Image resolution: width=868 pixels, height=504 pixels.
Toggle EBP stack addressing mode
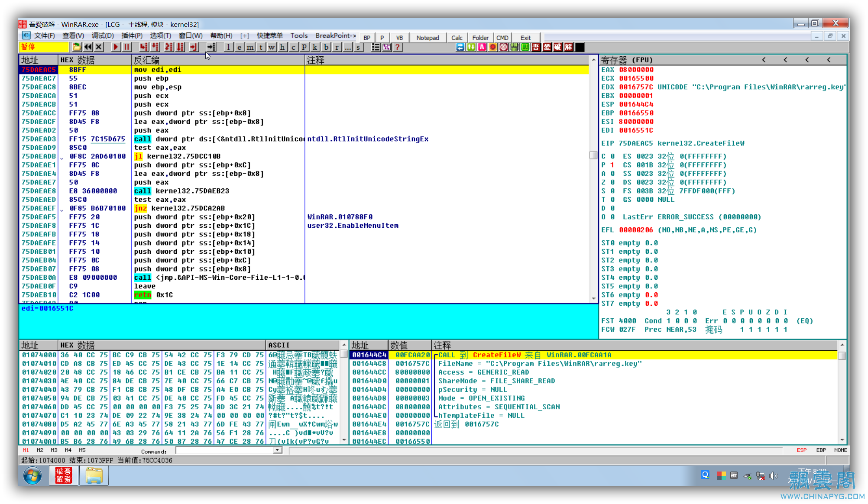[x=821, y=450]
